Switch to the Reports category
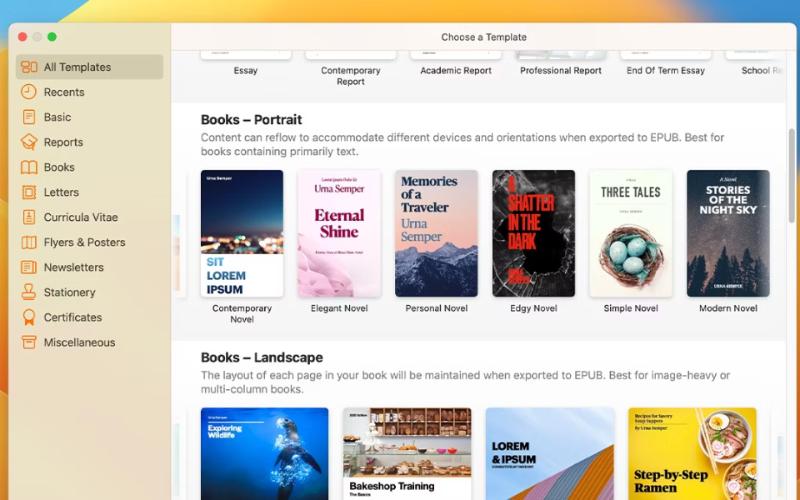Screen dimensions: 800x500 [x=63, y=142]
